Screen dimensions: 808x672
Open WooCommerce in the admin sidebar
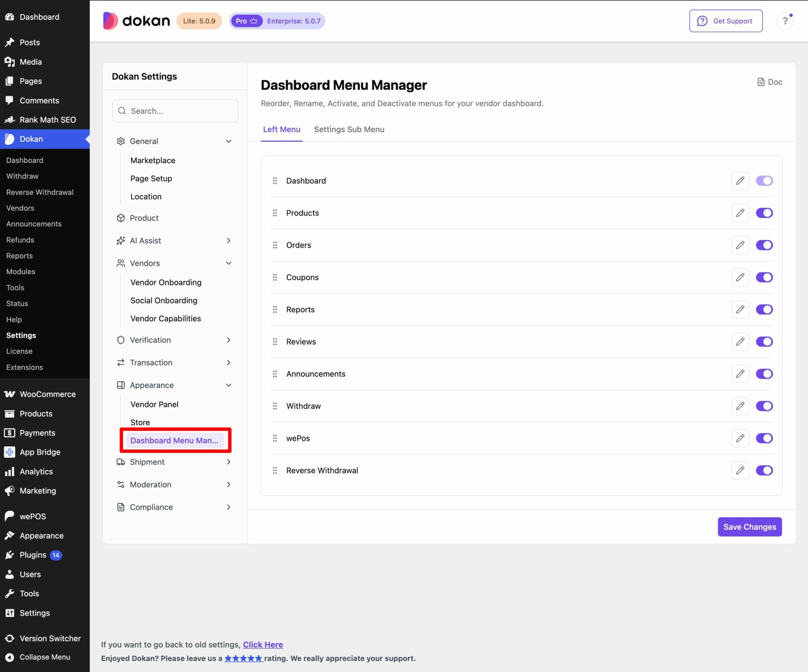tap(45, 394)
